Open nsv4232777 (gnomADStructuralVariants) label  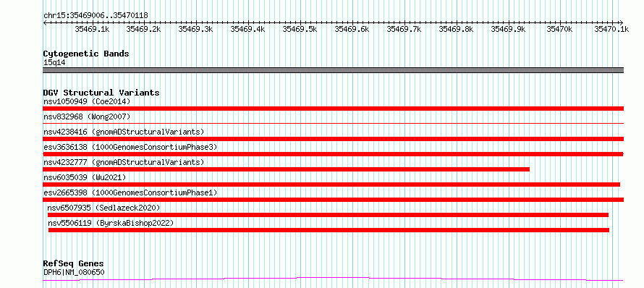(x=124, y=162)
